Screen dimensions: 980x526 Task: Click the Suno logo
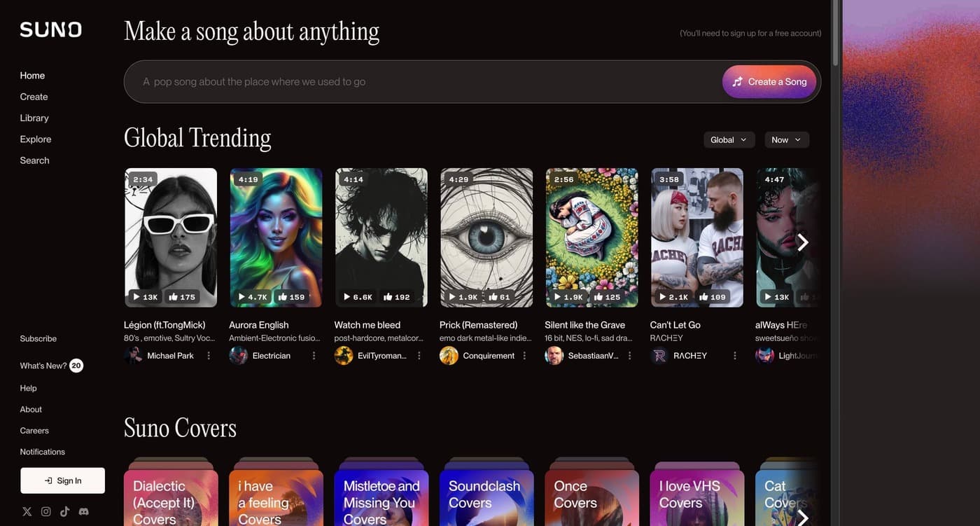coord(50,29)
